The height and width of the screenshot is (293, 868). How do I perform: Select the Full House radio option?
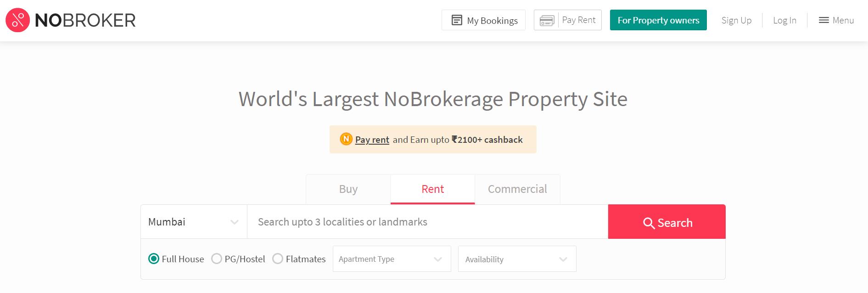pos(154,259)
